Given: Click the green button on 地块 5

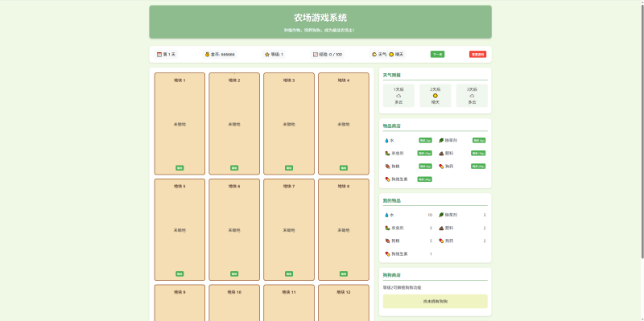Looking at the screenshot, I should 180,274.
